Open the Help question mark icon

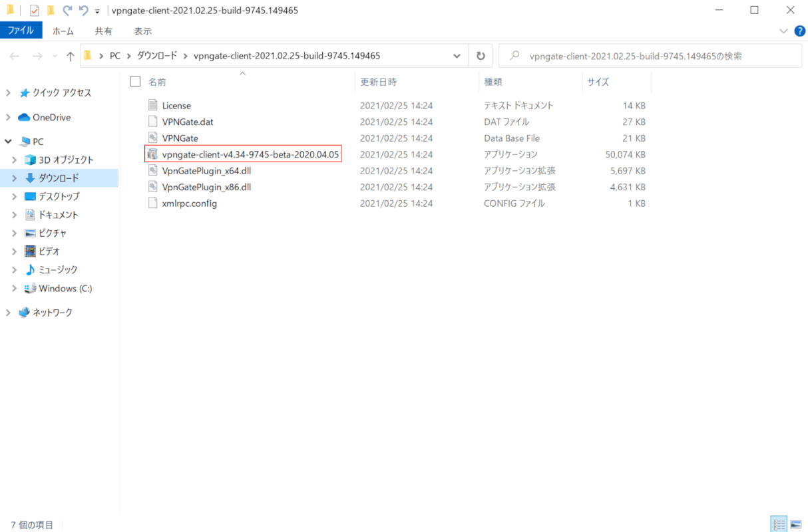click(x=799, y=31)
